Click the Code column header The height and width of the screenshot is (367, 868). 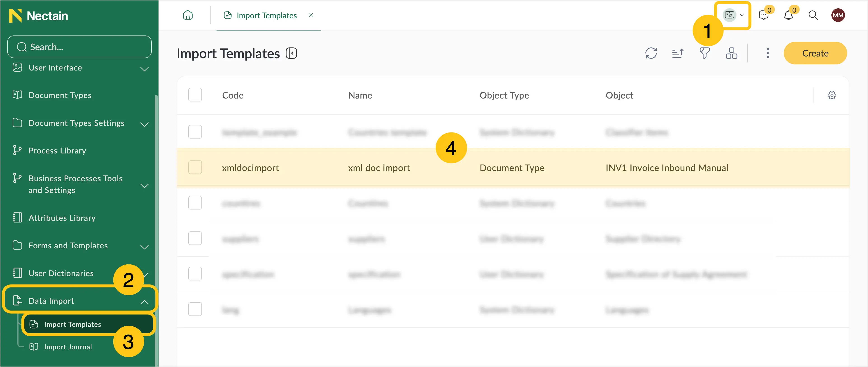point(233,95)
